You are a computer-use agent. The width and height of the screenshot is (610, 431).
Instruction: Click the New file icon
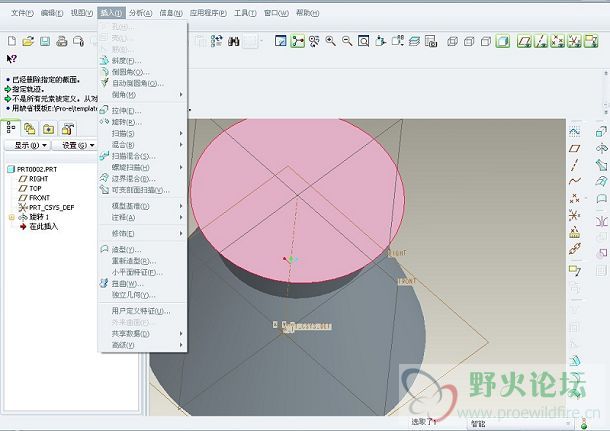12,41
